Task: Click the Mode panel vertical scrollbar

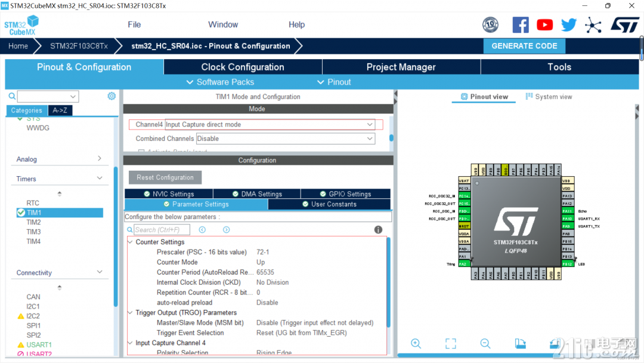Action: 391,138
